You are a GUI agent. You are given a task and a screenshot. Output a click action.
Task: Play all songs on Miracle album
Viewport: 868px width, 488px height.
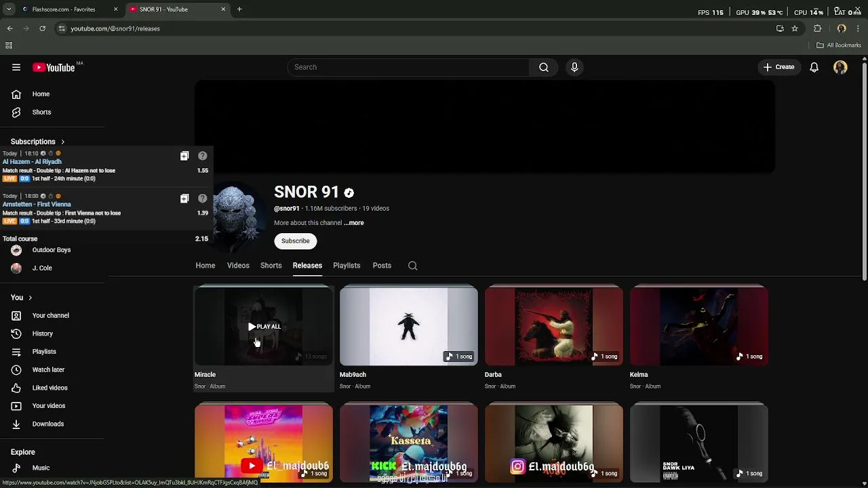[264, 327]
